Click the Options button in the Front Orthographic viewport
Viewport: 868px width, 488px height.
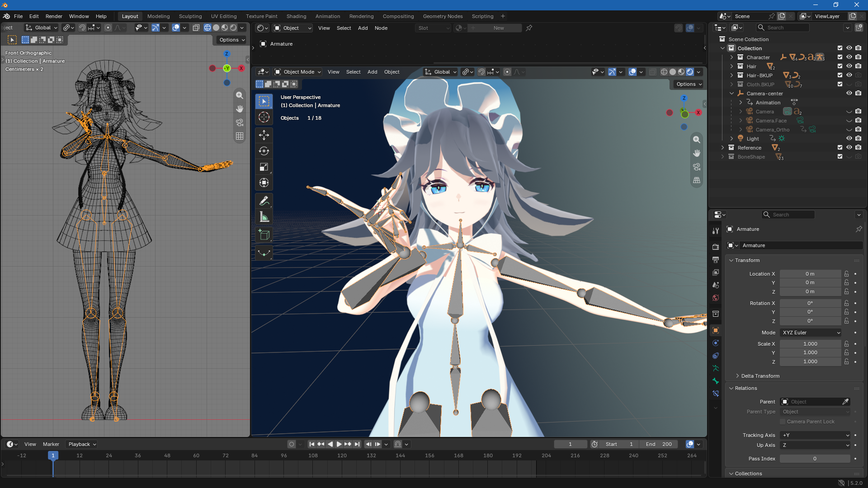coord(232,40)
